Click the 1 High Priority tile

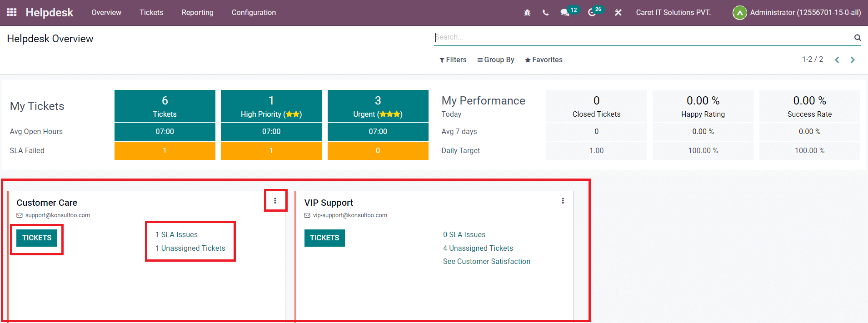(x=271, y=106)
